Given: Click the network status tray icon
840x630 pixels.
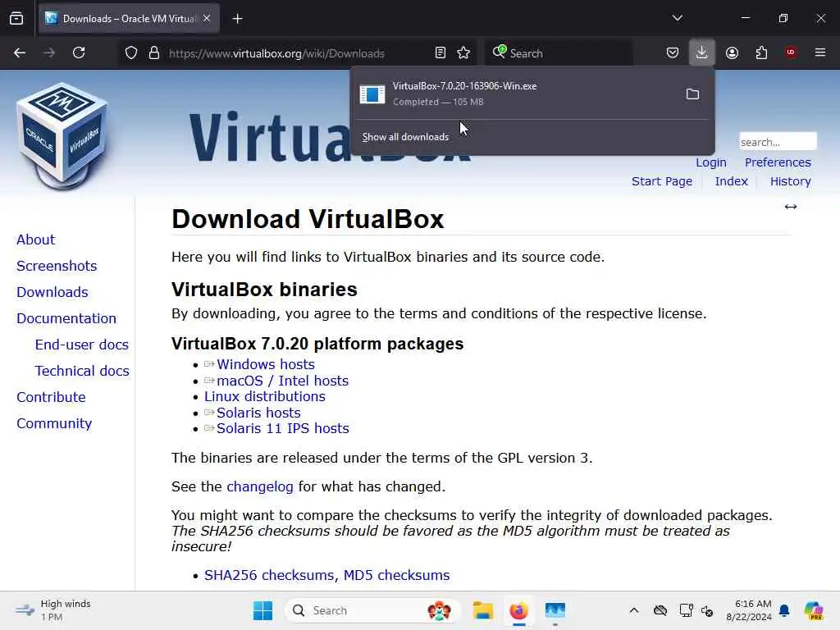Looking at the screenshot, I should coord(686,610).
